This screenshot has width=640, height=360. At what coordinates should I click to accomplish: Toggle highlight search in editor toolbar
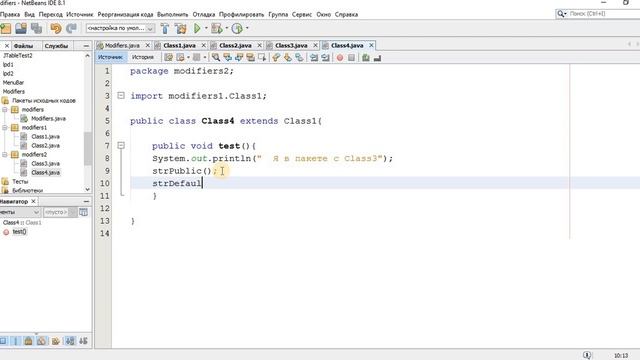[250, 58]
